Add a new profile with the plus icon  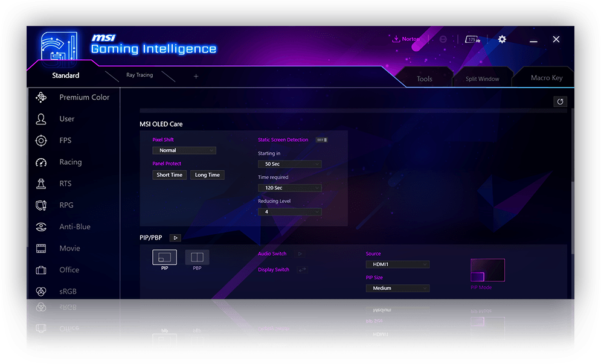tap(196, 76)
